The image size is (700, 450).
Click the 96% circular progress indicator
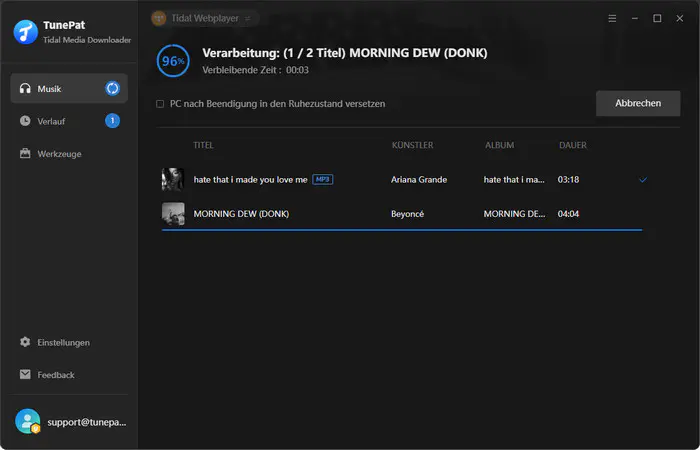pos(173,61)
